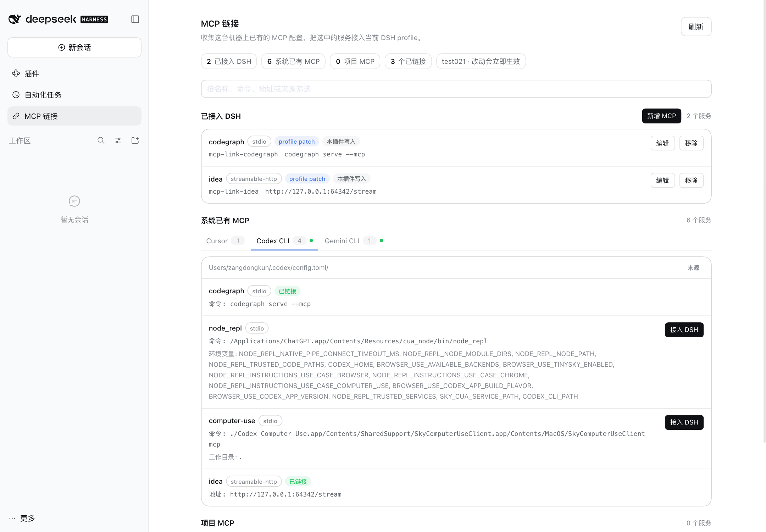Switch to the Cursor tab
Viewport: 766px width, 532px height.
[225, 241]
